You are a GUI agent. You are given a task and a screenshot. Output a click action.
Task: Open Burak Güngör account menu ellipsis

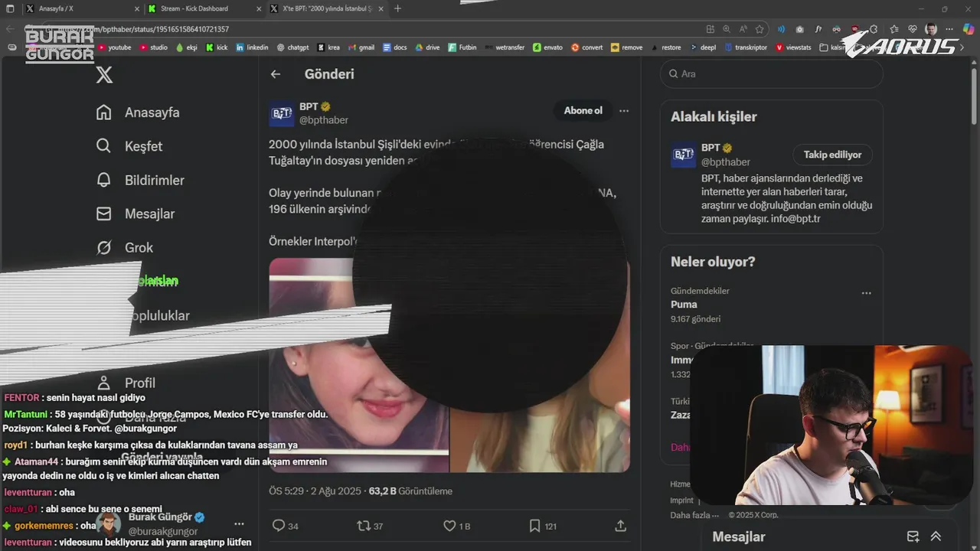point(239,524)
